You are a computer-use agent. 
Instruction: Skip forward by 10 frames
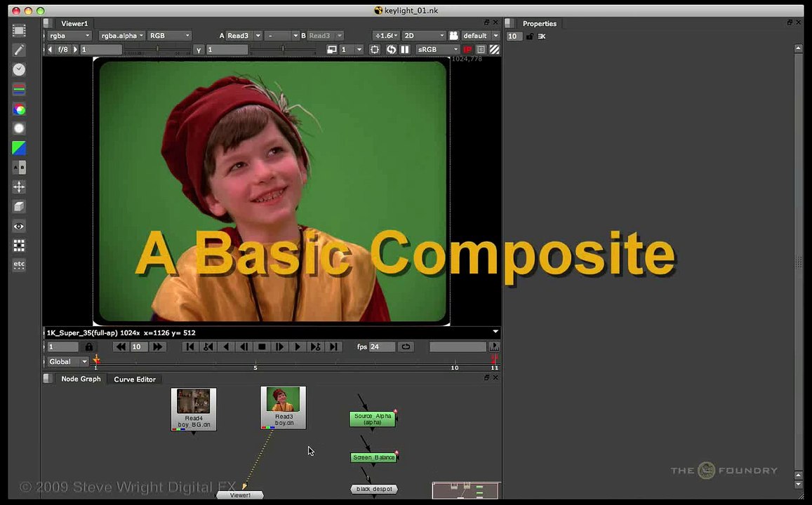pyautogui.click(x=158, y=346)
